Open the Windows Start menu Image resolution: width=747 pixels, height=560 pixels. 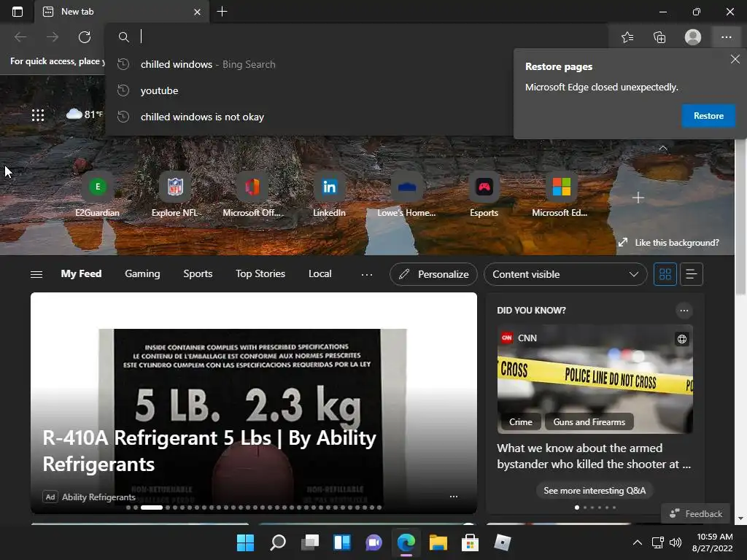(245, 542)
